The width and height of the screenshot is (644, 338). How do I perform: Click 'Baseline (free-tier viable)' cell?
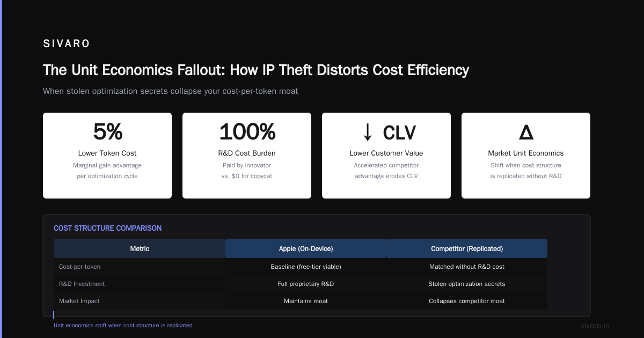click(306, 267)
